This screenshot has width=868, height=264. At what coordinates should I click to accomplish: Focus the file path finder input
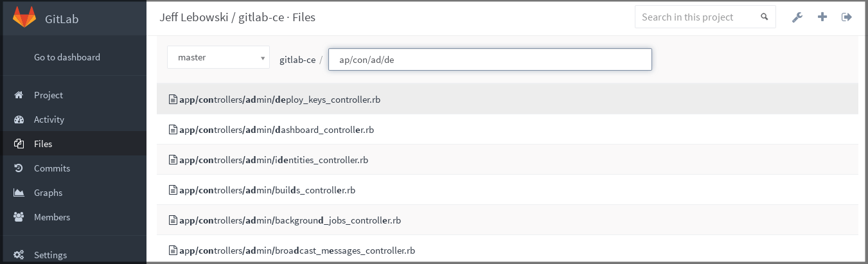coord(490,60)
